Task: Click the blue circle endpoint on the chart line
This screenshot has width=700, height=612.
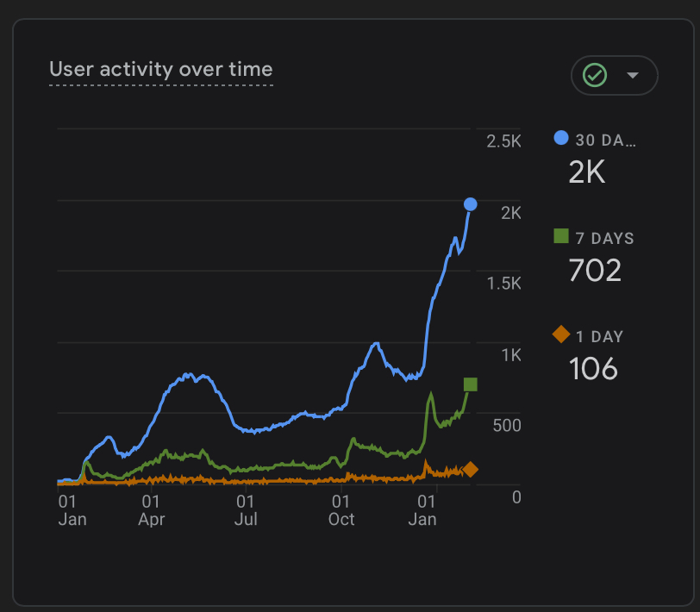Action: pyautogui.click(x=470, y=204)
